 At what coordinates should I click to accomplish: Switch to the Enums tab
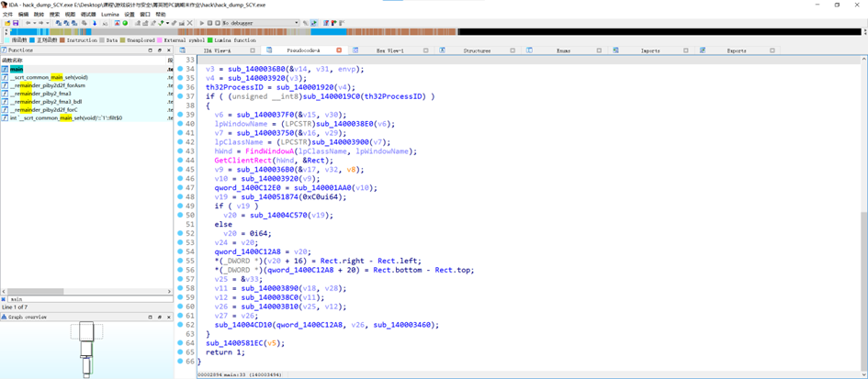pos(564,50)
